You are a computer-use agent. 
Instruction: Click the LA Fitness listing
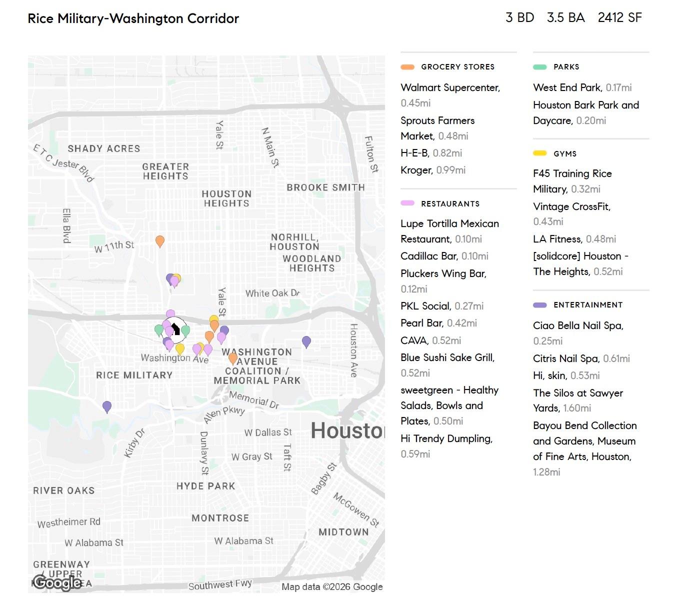574,239
